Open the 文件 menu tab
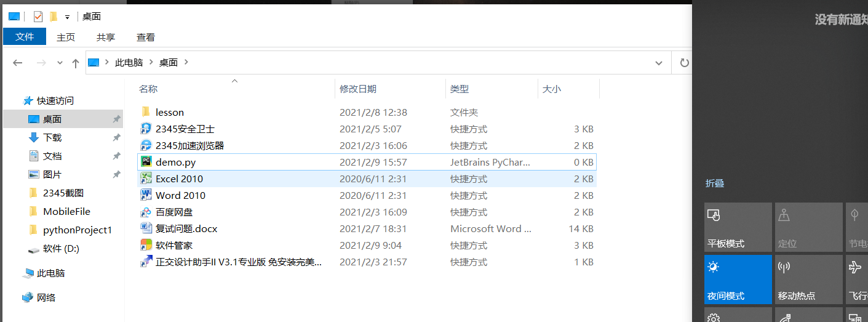 tap(25, 37)
